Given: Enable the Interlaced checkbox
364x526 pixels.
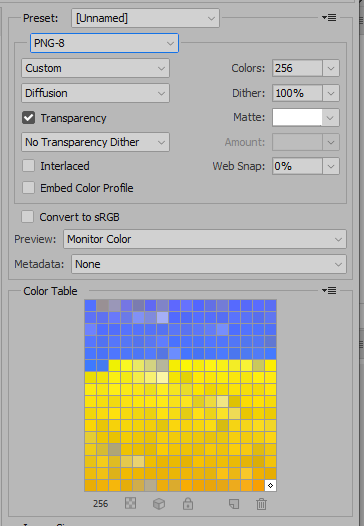Looking at the screenshot, I should (x=29, y=166).
